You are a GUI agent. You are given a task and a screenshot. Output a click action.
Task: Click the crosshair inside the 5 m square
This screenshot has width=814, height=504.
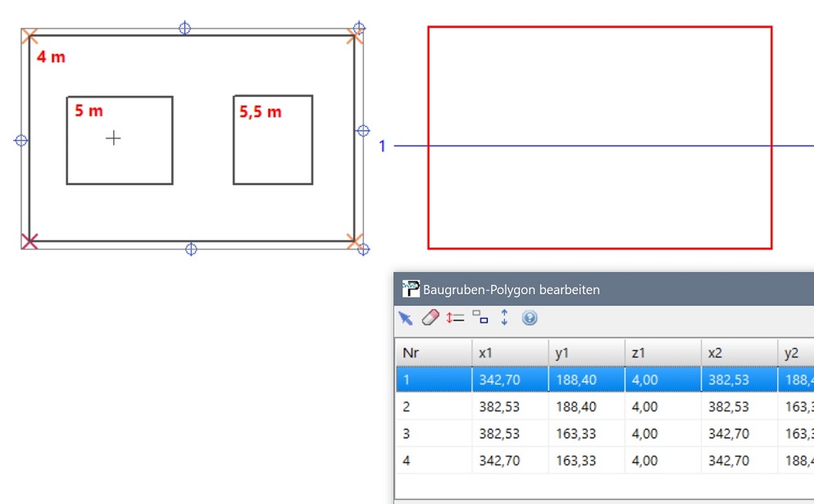pos(113,138)
